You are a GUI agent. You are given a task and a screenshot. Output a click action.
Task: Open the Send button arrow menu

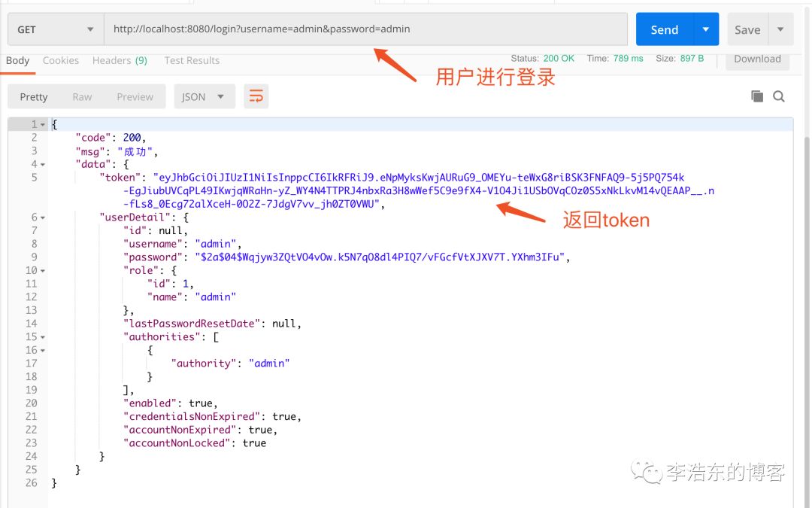(x=706, y=29)
